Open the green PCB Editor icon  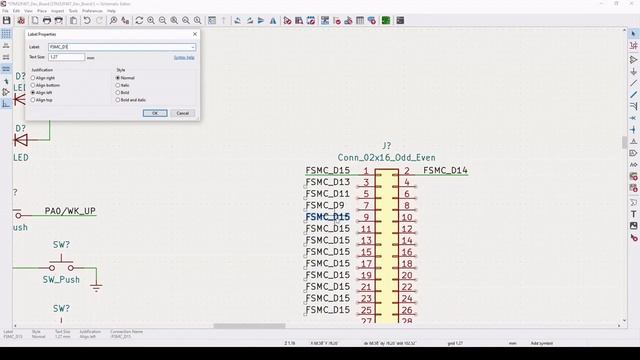(x=386, y=20)
